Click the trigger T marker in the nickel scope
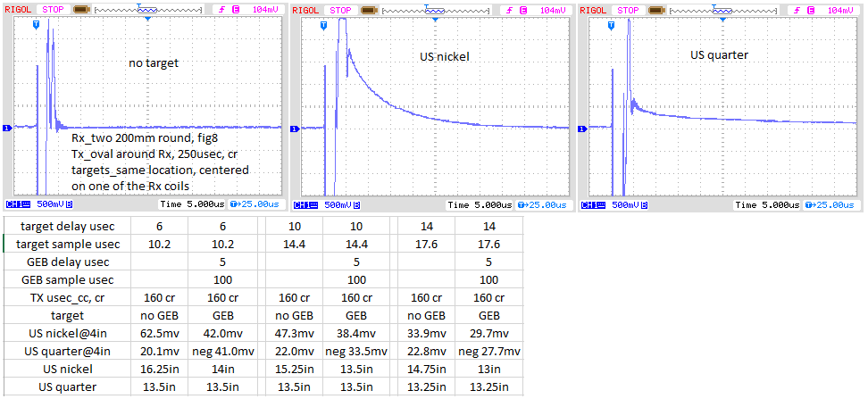Image resolution: width=868 pixels, height=399 pixels. (324, 26)
